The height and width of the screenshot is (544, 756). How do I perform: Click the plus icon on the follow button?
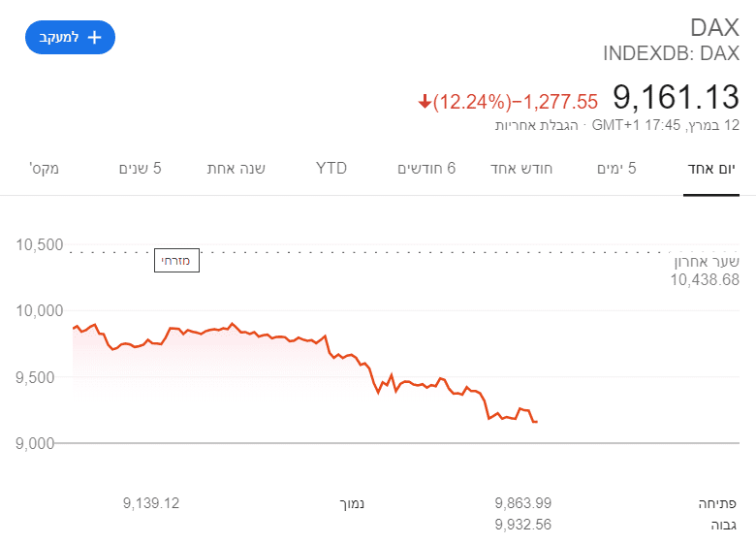(x=94, y=37)
